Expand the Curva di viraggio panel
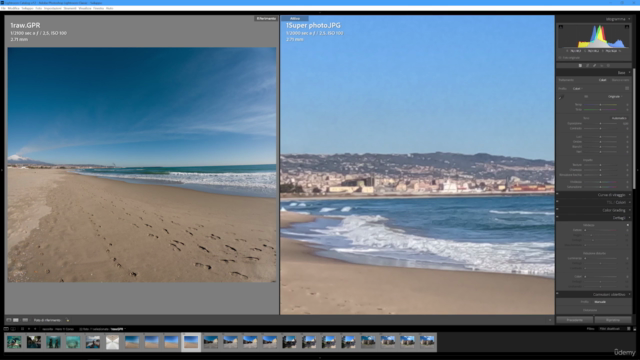Viewport: 640px width, 360px height. tap(629, 195)
